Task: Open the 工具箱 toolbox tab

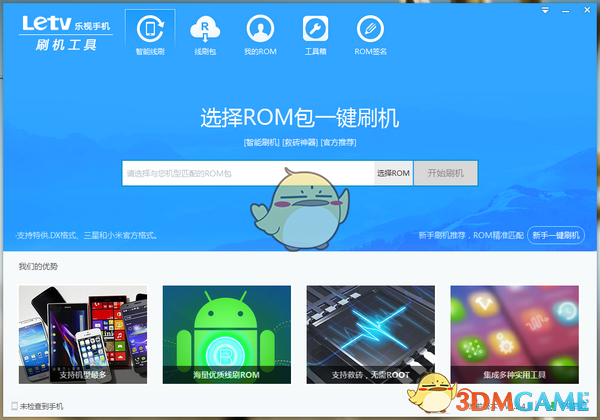Action: (315, 35)
